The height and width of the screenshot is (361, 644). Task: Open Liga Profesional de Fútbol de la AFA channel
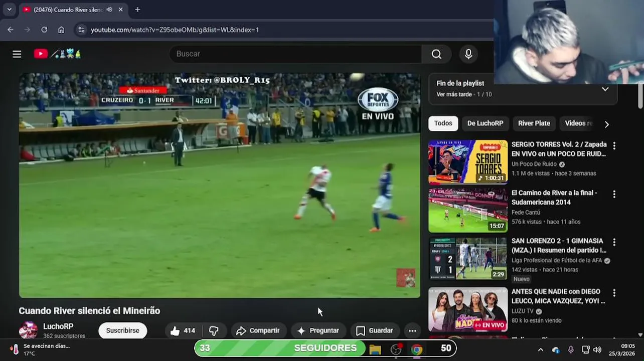pyautogui.click(x=557, y=261)
